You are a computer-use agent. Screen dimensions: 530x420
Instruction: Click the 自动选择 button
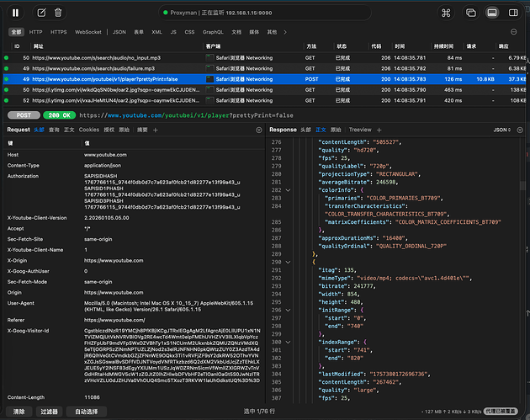tap(86, 412)
